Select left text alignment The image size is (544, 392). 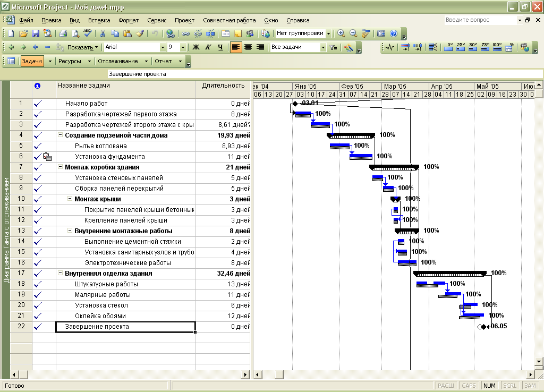(235, 47)
